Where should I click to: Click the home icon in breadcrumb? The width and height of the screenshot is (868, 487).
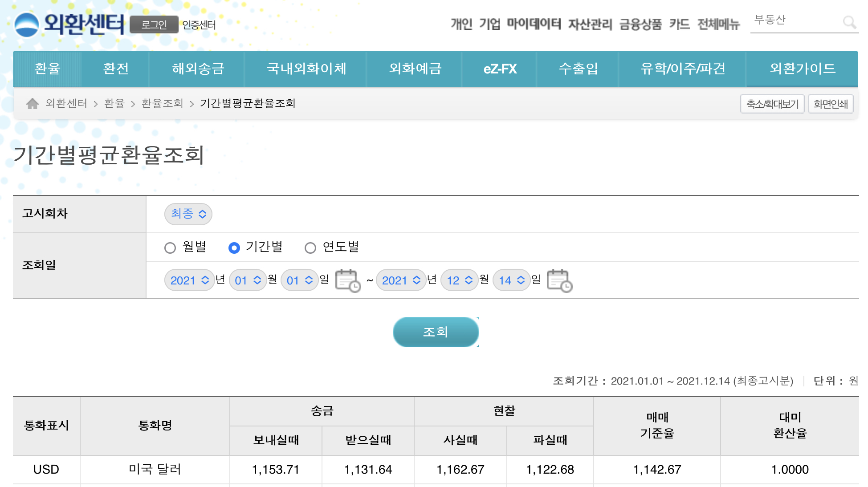[32, 104]
